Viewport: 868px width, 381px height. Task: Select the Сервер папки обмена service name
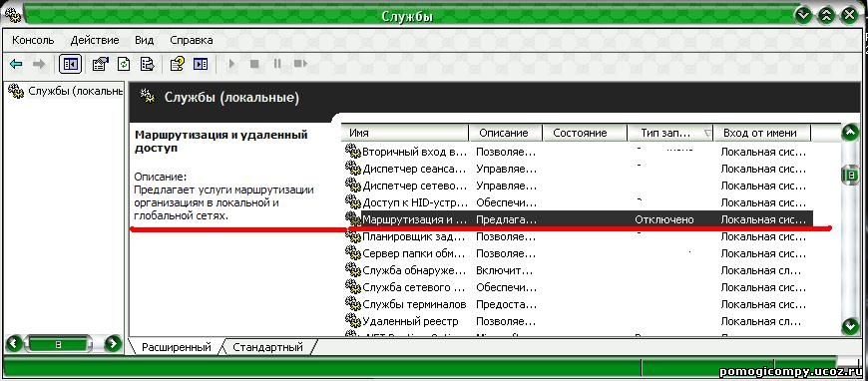coord(414,253)
